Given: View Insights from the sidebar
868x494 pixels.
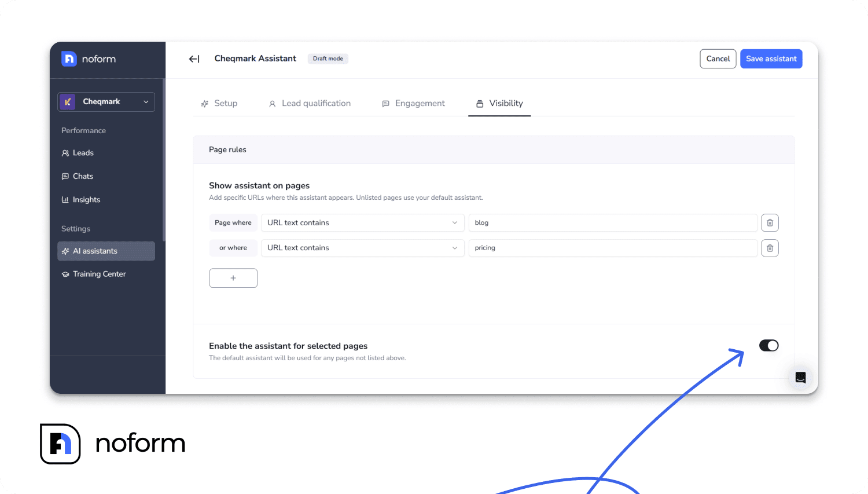Looking at the screenshot, I should (86, 199).
